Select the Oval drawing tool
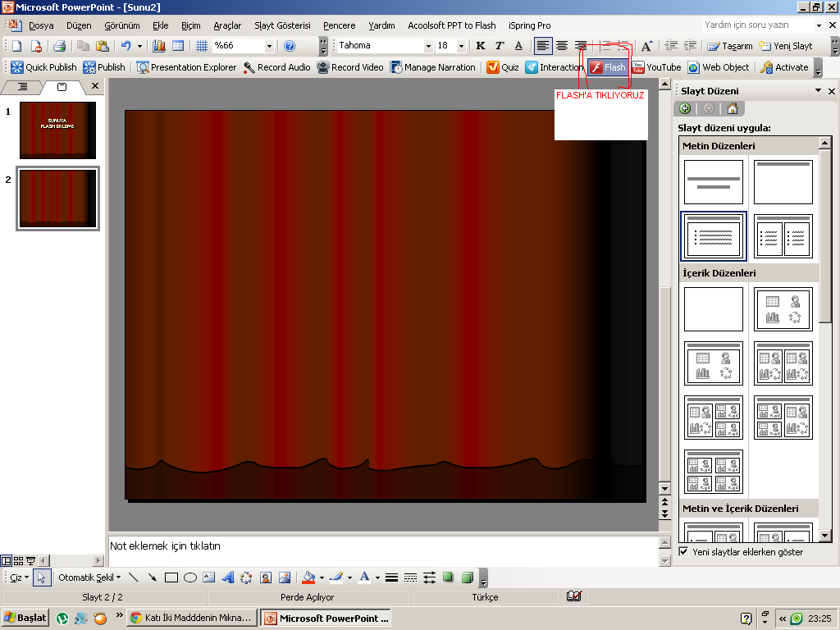840x630 pixels. tap(190, 577)
